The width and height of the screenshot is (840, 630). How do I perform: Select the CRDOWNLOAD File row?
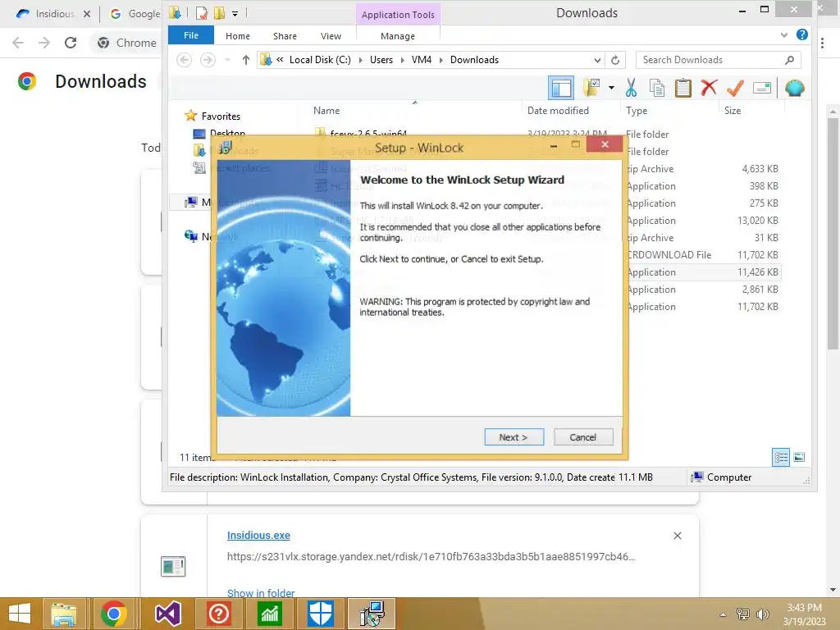click(x=702, y=255)
